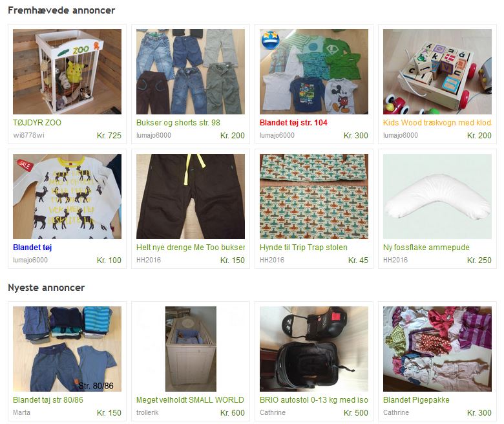View the wooden blocks wagon photo

tap(437, 72)
